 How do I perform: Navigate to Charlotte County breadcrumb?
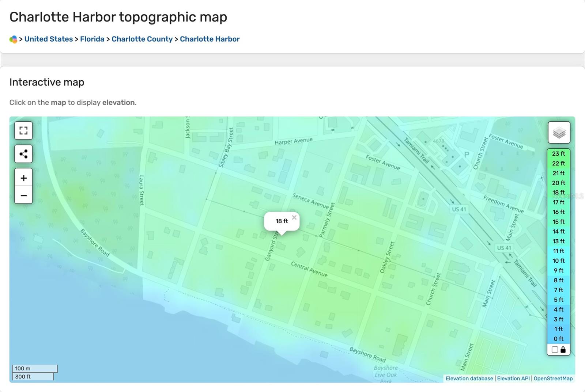pos(142,39)
